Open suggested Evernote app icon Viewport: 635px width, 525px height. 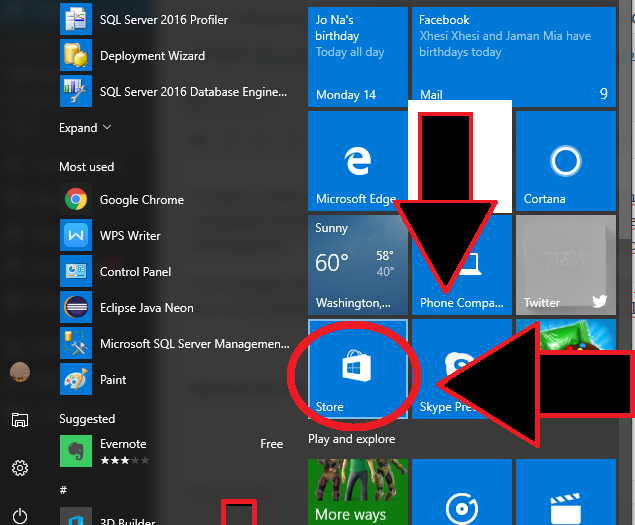pyautogui.click(x=76, y=451)
